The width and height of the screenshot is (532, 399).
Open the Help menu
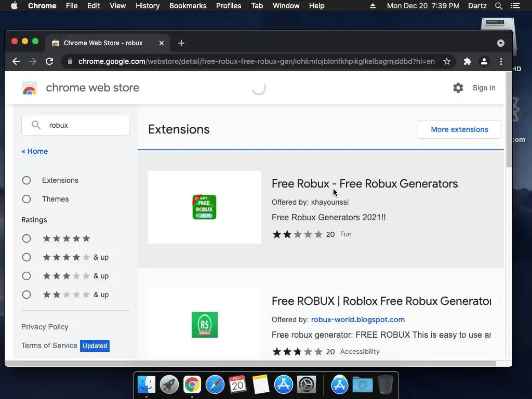pos(316,6)
